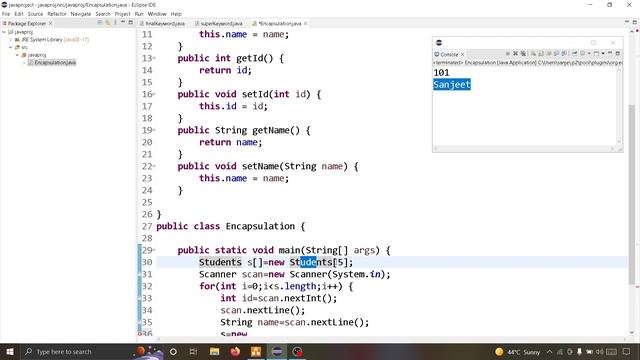Click the Pin Console icon
Screen dimensions: 640x360
574,53
